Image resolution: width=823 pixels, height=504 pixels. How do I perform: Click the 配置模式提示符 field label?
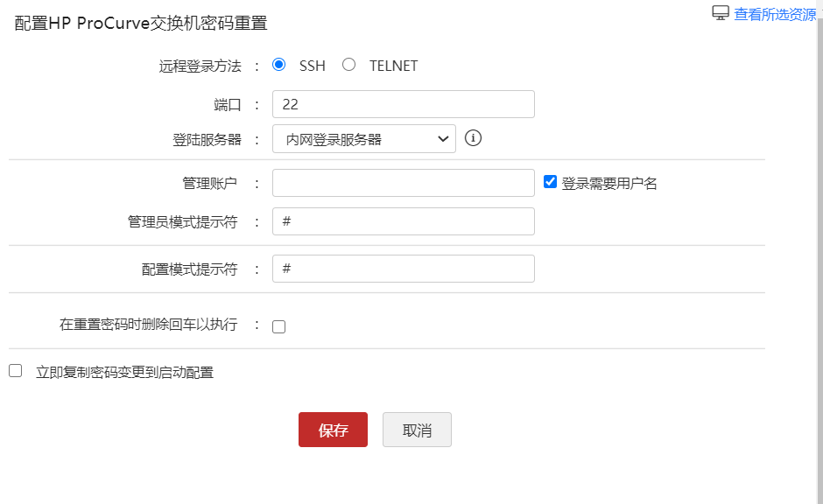pos(189,269)
